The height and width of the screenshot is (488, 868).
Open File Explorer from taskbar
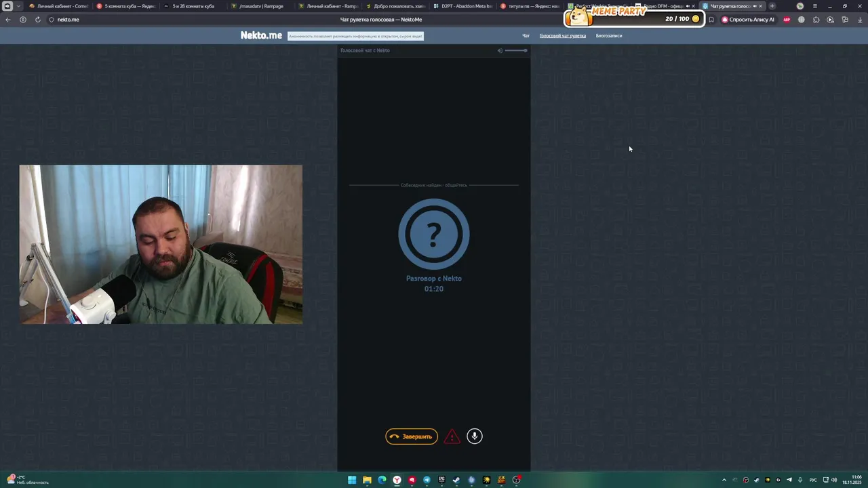(367, 480)
